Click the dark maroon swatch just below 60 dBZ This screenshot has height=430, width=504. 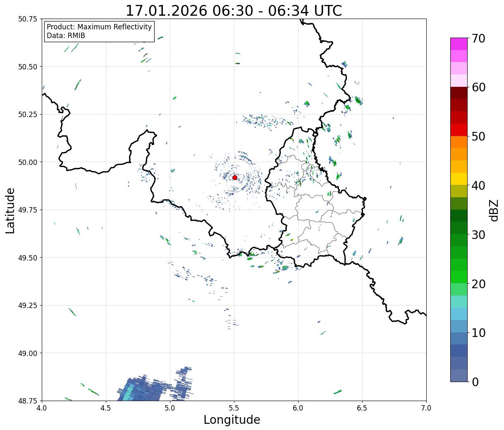459,93
